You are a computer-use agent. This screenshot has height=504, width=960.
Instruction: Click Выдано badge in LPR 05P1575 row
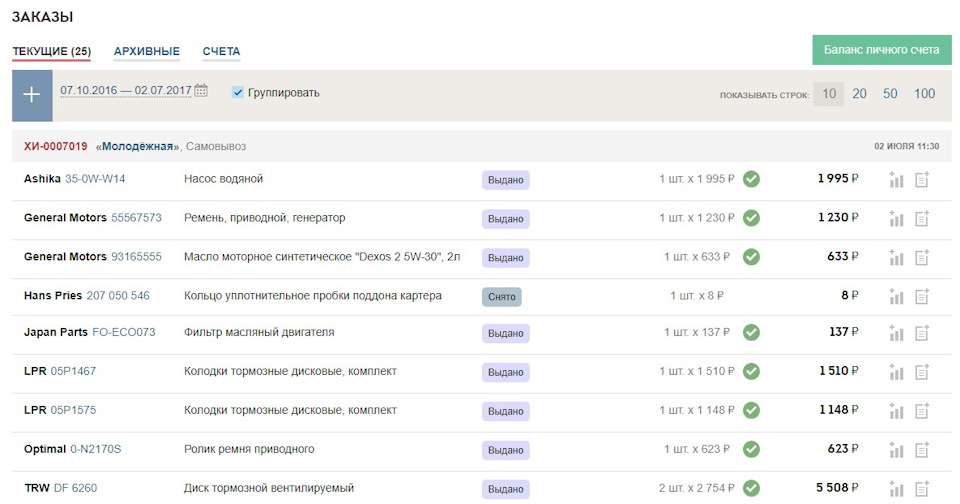(x=506, y=412)
